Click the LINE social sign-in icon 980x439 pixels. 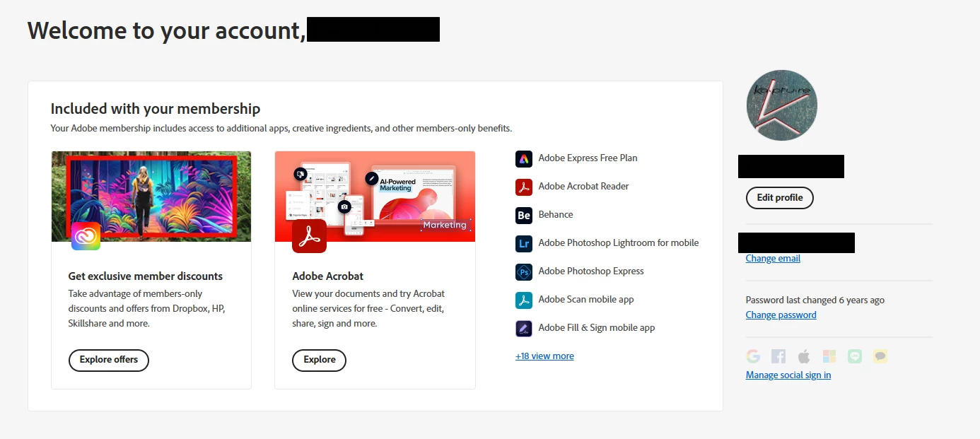click(855, 356)
